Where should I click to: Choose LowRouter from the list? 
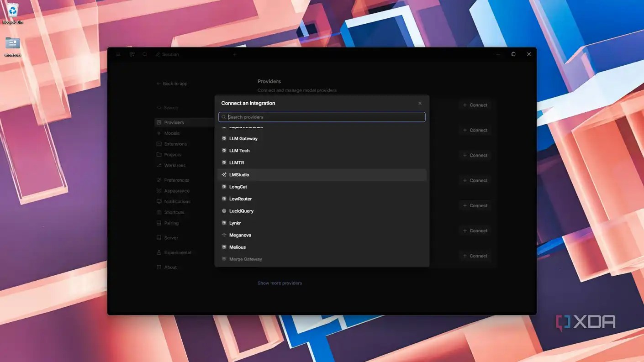(x=322, y=199)
